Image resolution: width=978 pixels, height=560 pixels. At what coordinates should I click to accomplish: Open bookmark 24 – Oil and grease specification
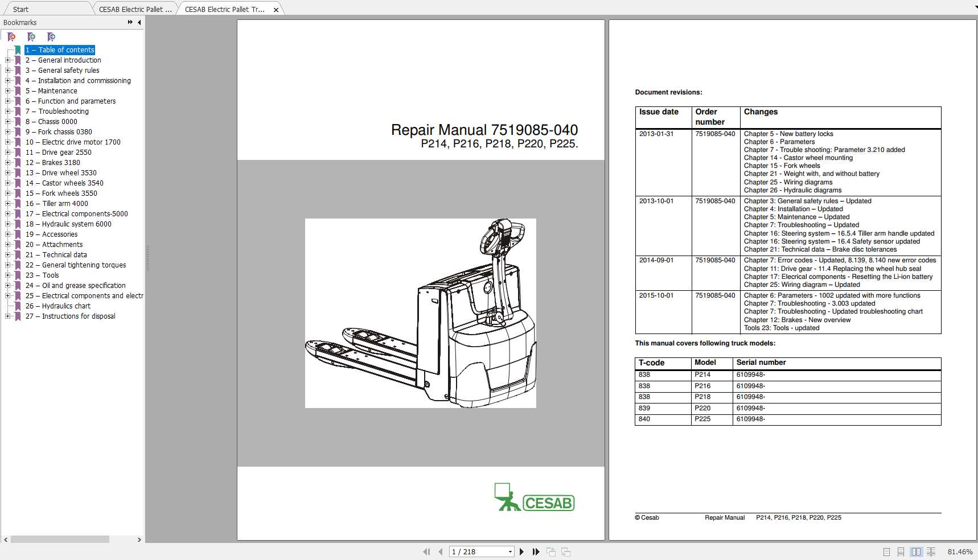[x=76, y=286]
